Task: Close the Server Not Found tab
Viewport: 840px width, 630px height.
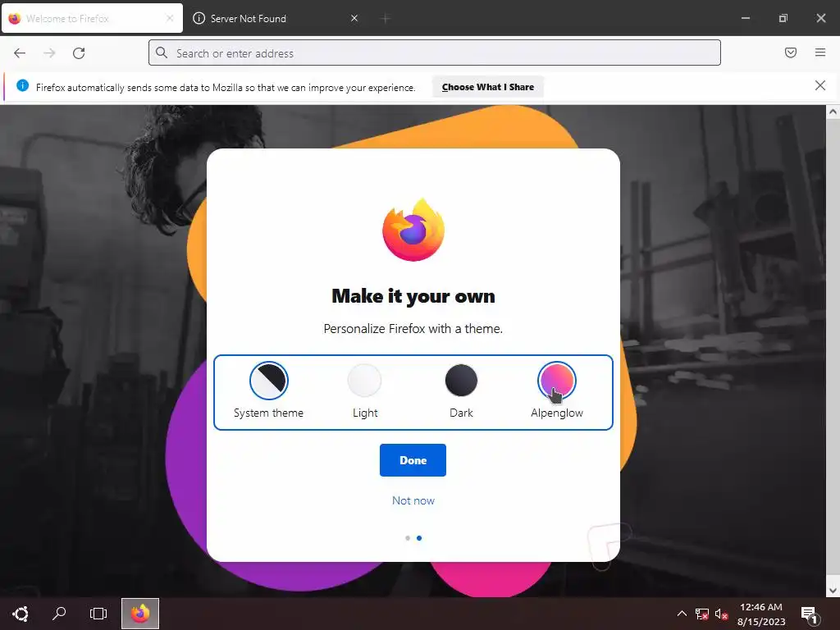Action: 354,18
